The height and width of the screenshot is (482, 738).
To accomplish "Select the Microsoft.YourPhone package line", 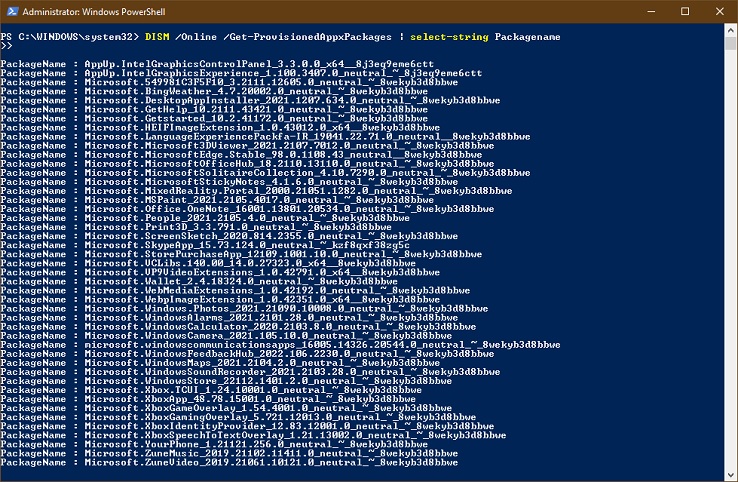I will [x=214, y=444].
